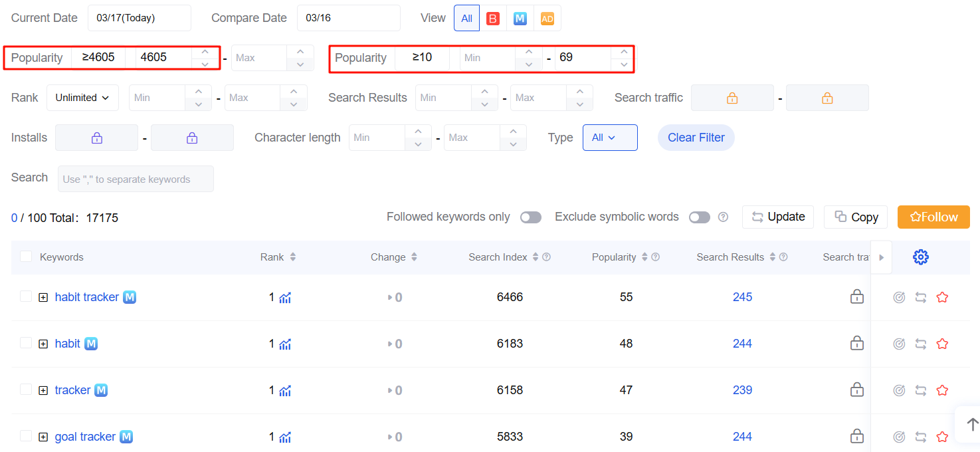This screenshot has width=980, height=452.
Task: Click search traffic lock in habit row
Action: click(x=857, y=343)
